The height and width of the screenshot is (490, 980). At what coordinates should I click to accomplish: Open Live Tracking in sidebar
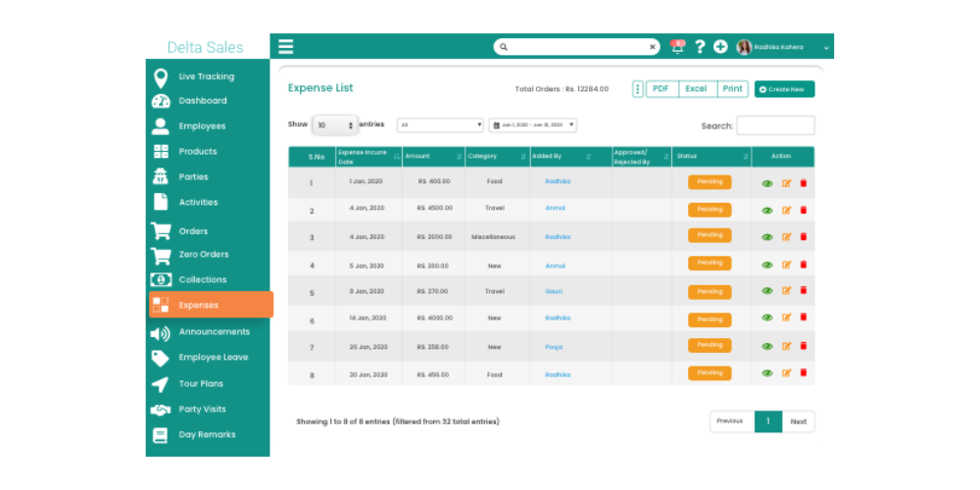coord(209,76)
